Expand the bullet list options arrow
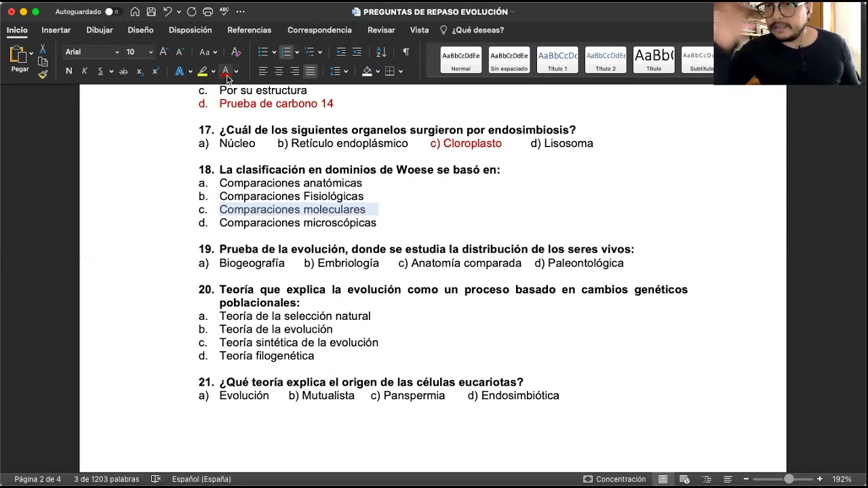The width and height of the screenshot is (868, 488). pyautogui.click(x=274, y=52)
